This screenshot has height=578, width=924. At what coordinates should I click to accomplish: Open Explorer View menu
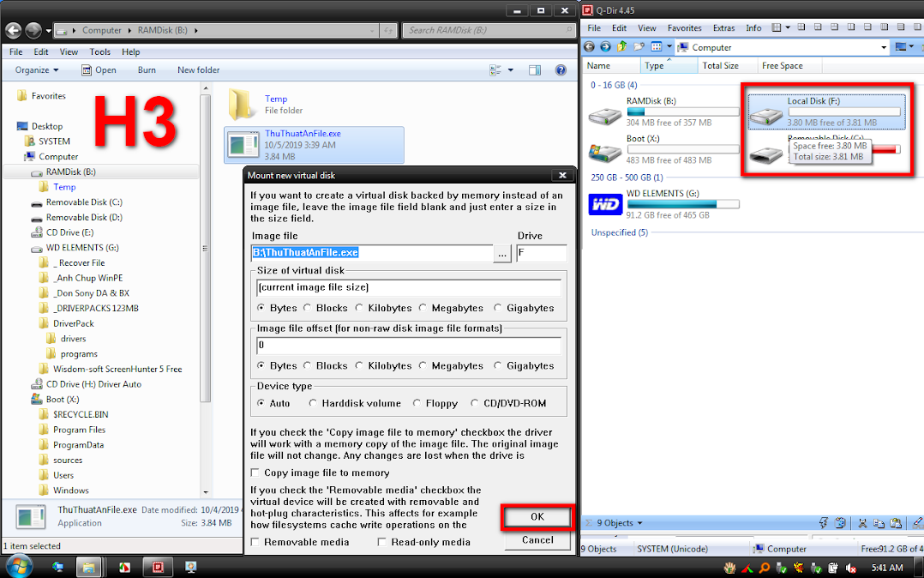click(69, 52)
